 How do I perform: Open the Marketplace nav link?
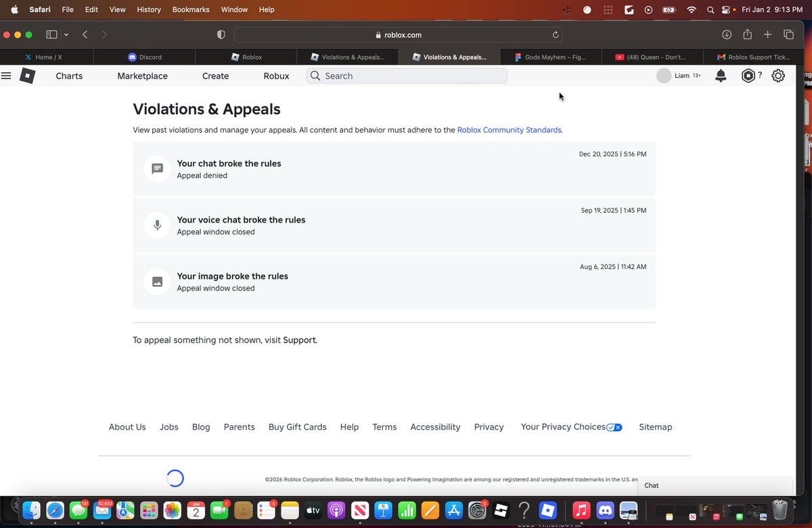142,76
